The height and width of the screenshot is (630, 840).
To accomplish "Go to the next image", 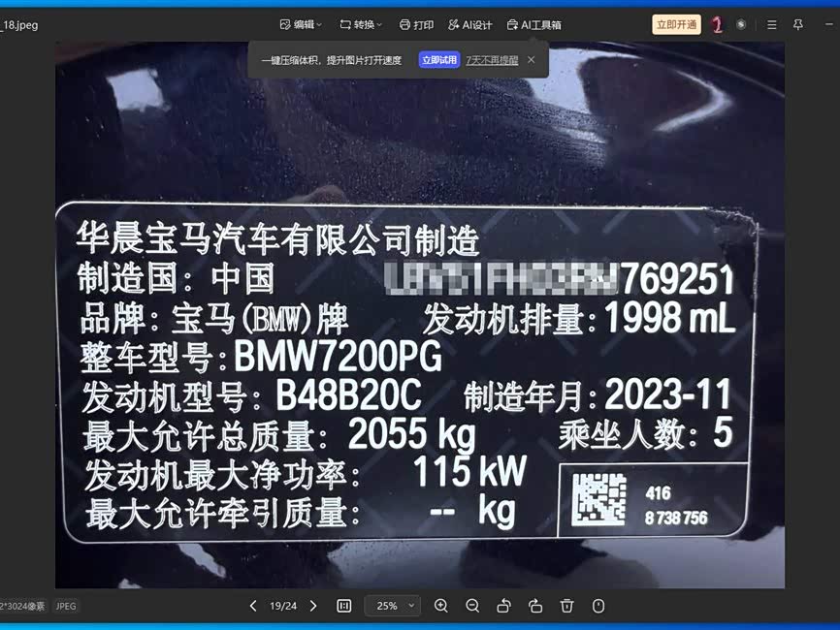I will pyautogui.click(x=313, y=606).
